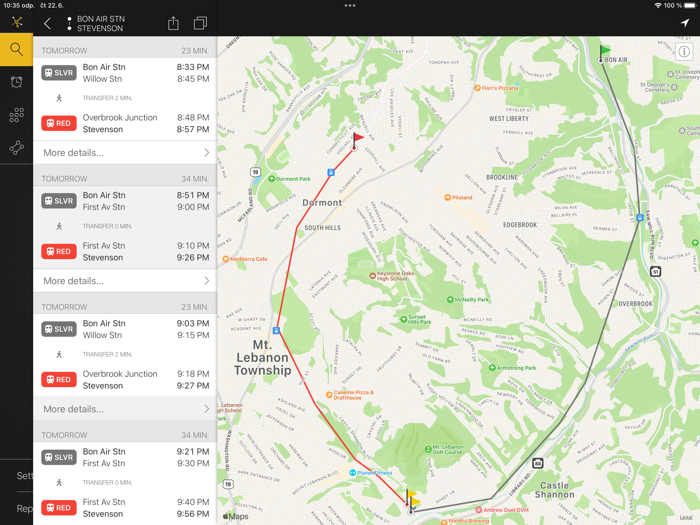This screenshot has width=700, height=525.
Task: Tap the red flag marker near Dormont
Action: pyautogui.click(x=357, y=141)
